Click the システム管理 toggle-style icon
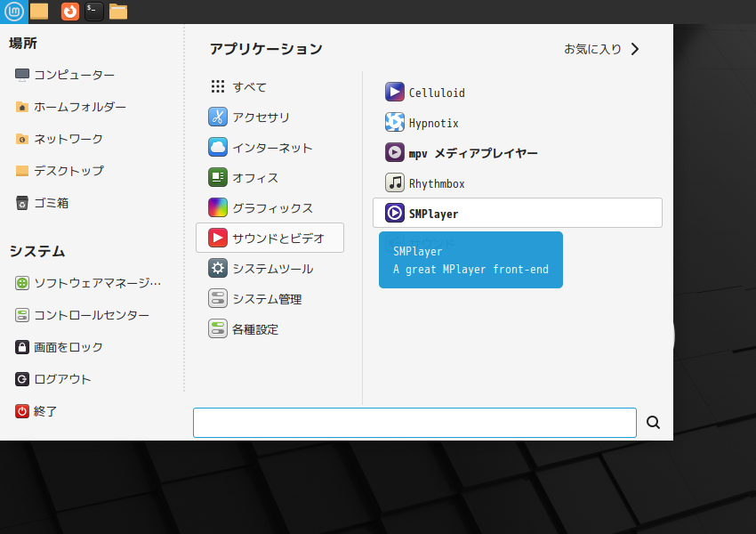 (217, 299)
